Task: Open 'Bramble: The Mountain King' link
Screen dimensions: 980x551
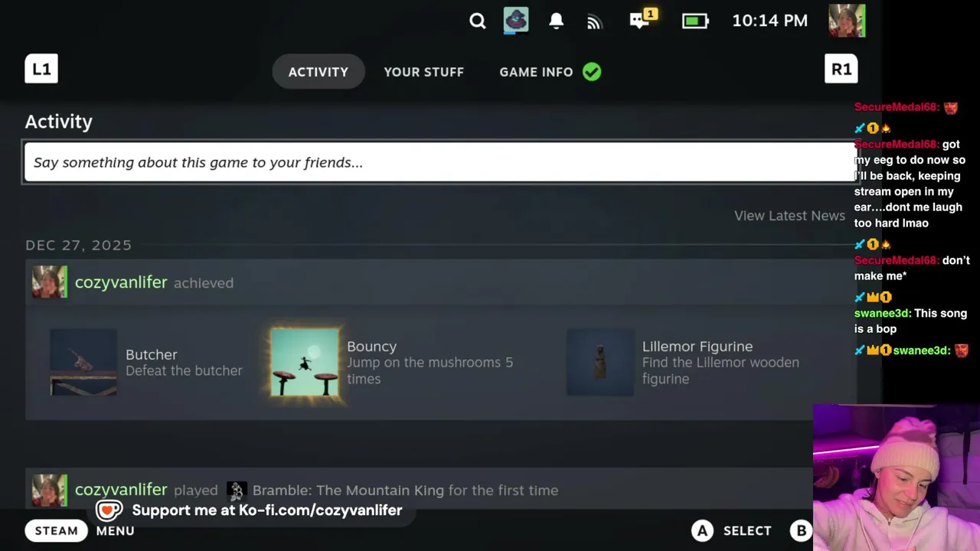Action: tap(348, 491)
